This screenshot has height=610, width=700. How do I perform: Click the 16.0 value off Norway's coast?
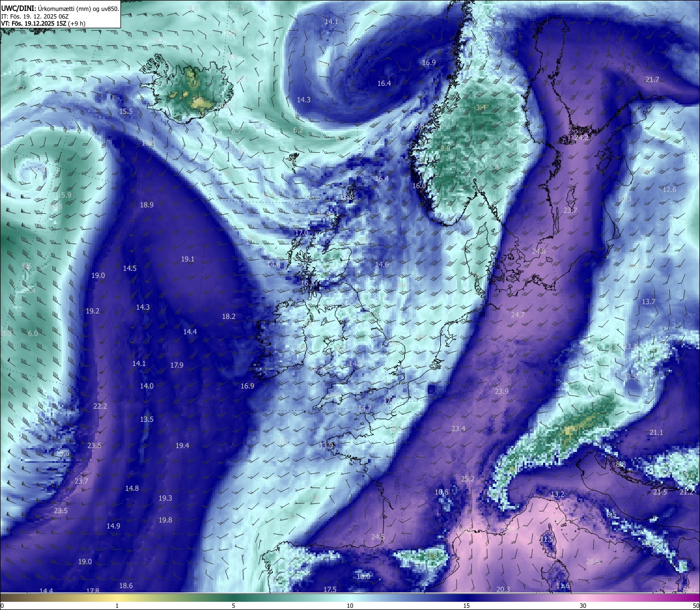(x=418, y=185)
